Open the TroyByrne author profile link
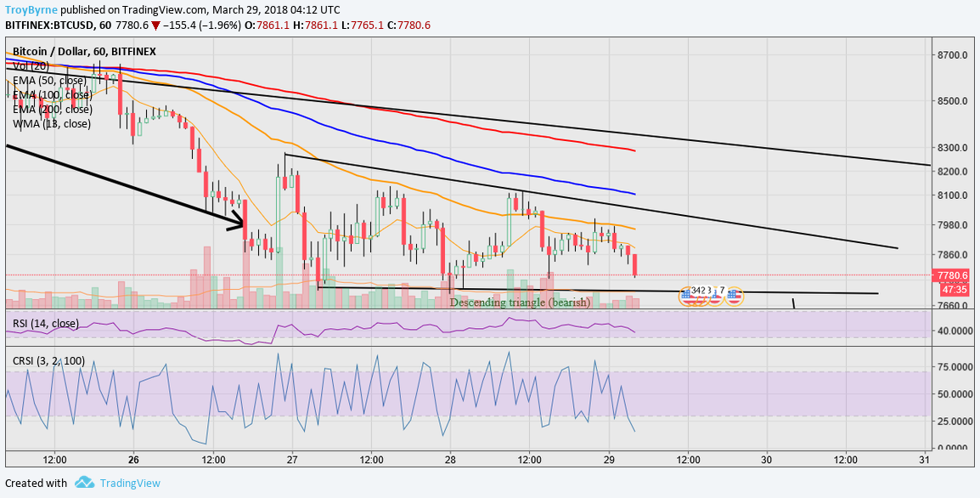 32,10
